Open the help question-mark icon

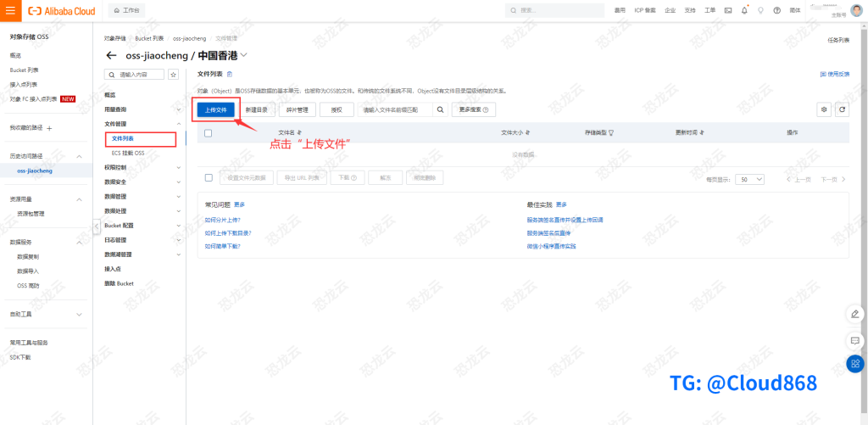pyautogui.click(x=776, y=10)
